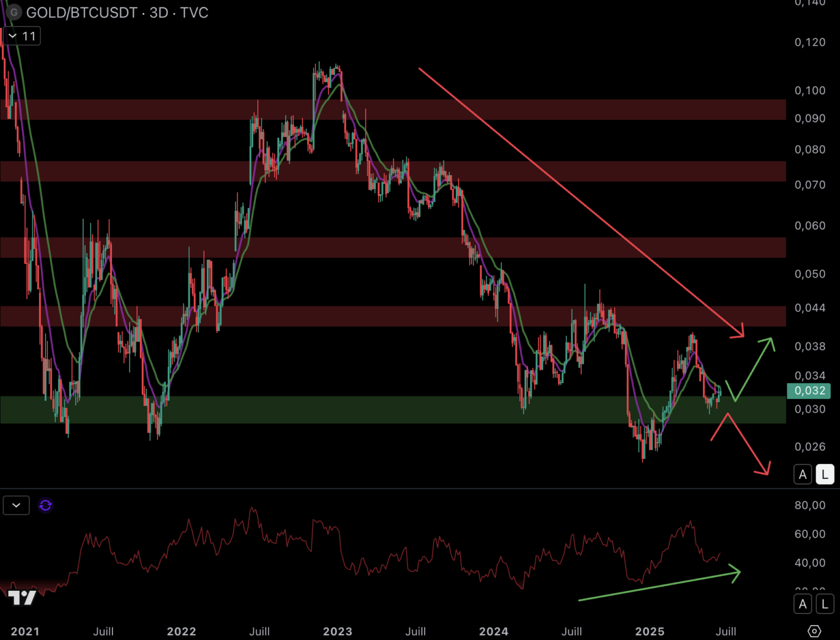Click the 2024 date label on the time axis
This screenshot has height=640, width=840.
[x=494, y=632]
